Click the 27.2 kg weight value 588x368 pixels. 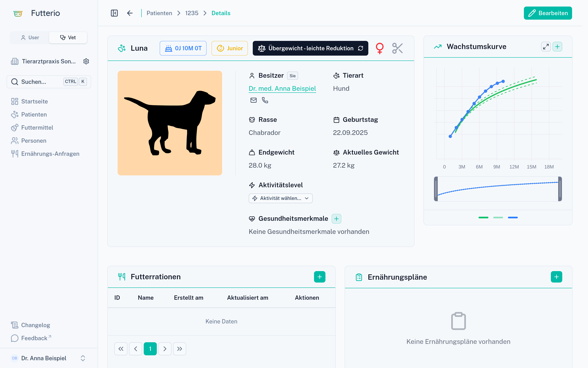point(344,166)
